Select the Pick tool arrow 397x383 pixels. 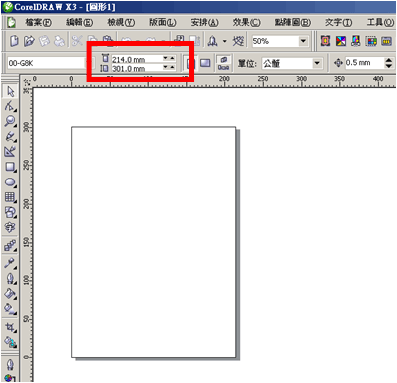pos(10,91)
